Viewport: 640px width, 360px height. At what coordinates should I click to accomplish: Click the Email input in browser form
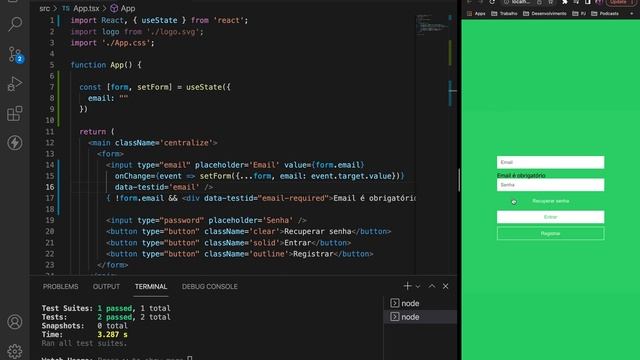click(550, 162)
